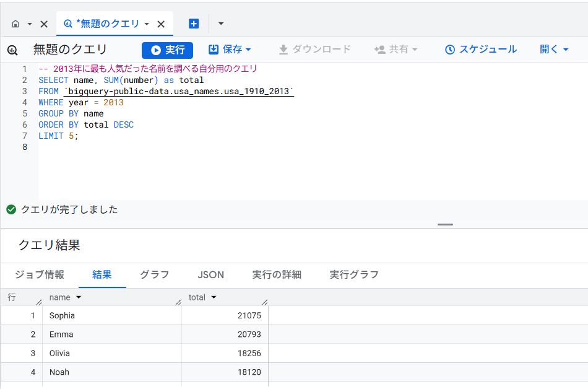Viewport: 588px width, 389px height.
Task: Switch to the ジョブ情報 tab
Action: pos(40,274)
